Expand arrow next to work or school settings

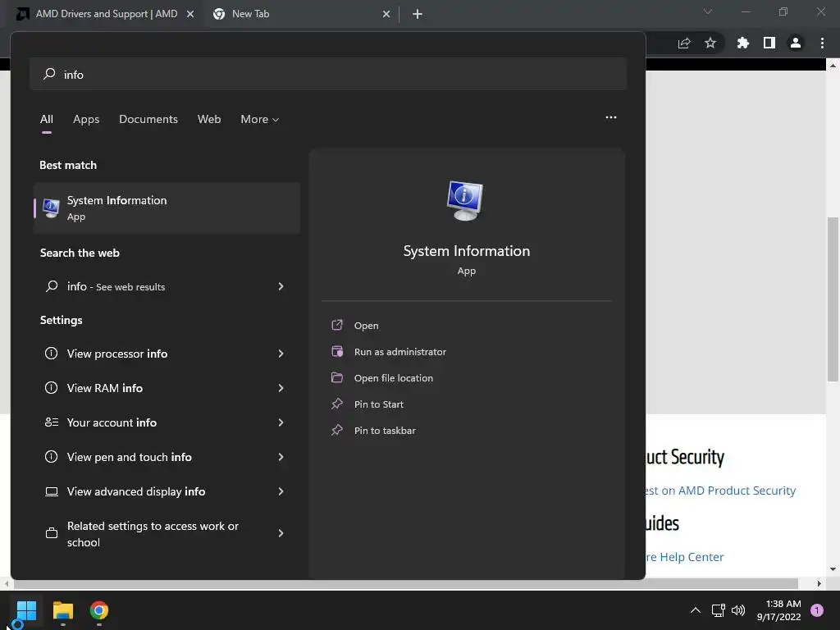tap(281, 533)
